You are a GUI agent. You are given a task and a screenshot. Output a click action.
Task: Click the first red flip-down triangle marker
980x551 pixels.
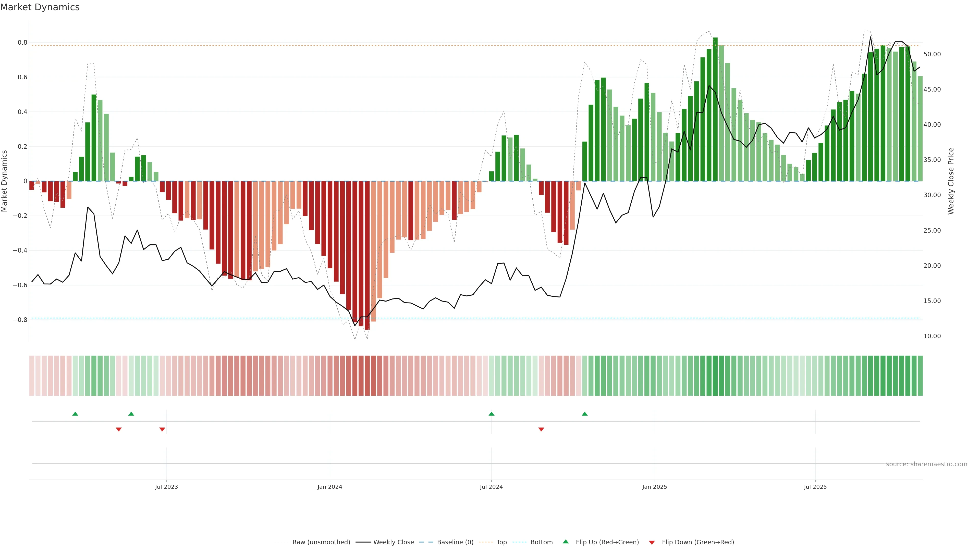[x=119, y=429]
